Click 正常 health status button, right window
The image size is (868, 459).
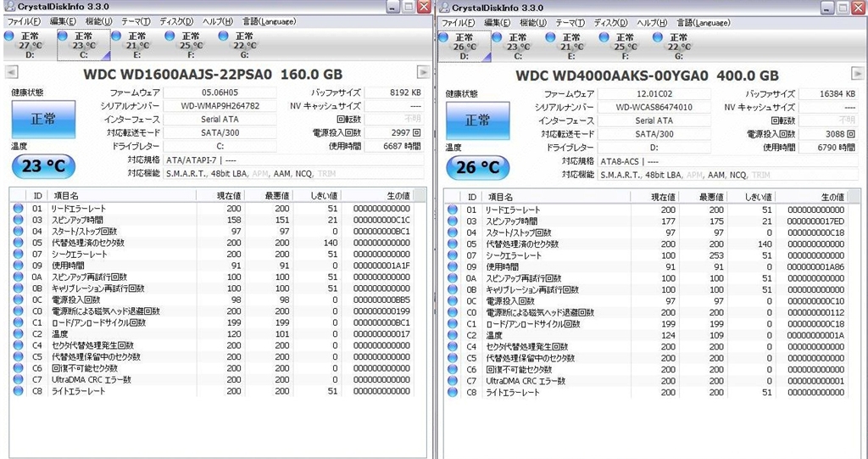pos(478,120)
